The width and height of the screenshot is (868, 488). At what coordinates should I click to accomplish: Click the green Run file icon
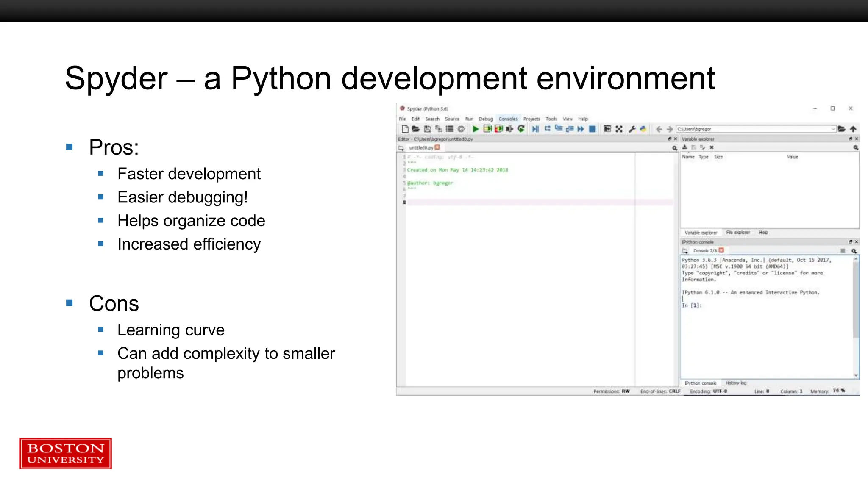point(476,129)
